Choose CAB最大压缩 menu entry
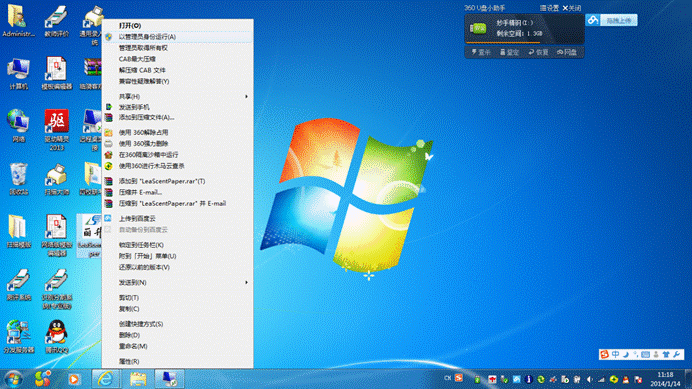 tap(178, 59)
